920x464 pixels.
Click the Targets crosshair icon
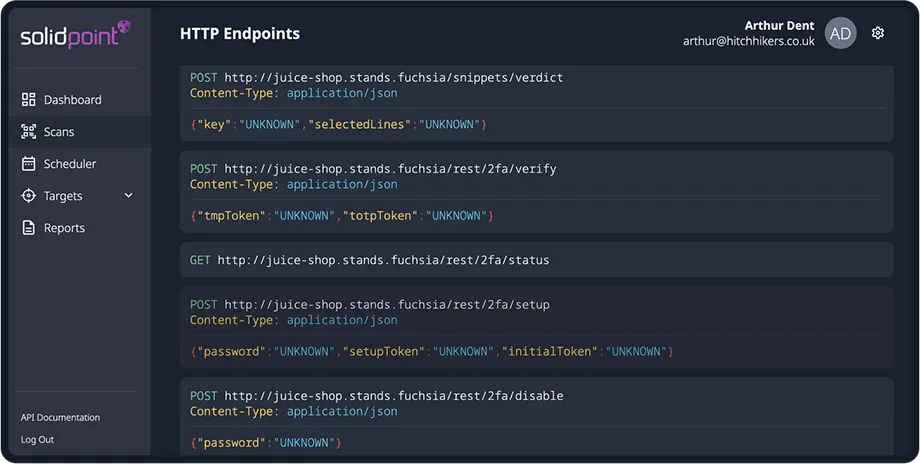[x=28, y=196]
